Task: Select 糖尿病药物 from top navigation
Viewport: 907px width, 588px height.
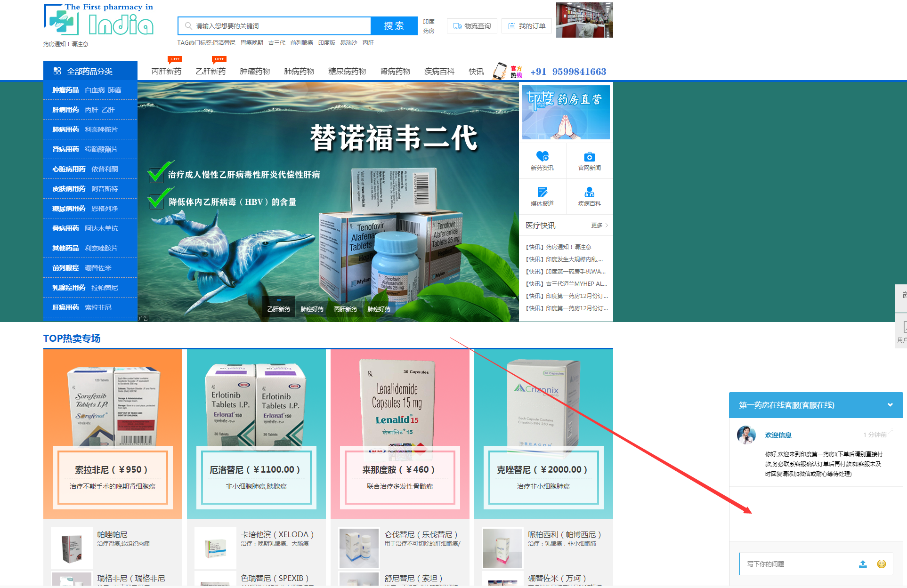Action: pyautogui.click(x=347, y=71)
